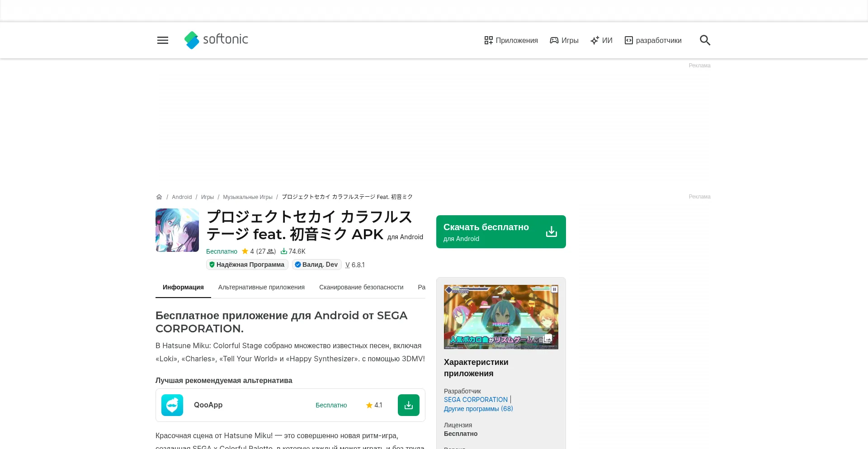Click the Japanese app title breadcrumb
Screen dimensions: 868x449
pyautogui.click(x=347, y=197)
